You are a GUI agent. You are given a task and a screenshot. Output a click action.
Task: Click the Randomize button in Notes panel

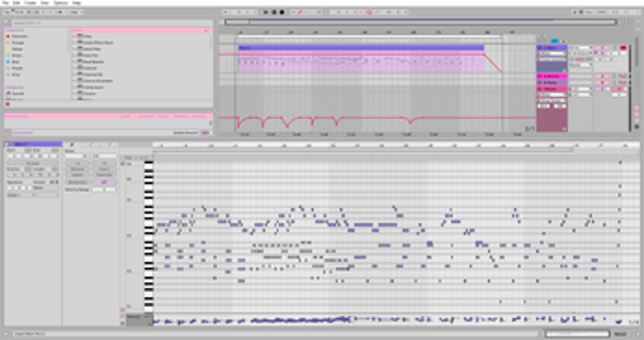(77, 183)
